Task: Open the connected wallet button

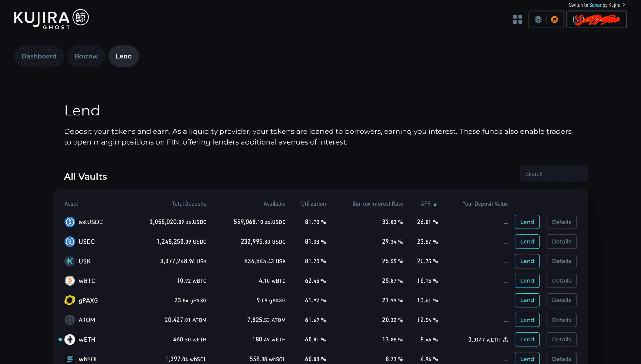Action: pos(596,19)
